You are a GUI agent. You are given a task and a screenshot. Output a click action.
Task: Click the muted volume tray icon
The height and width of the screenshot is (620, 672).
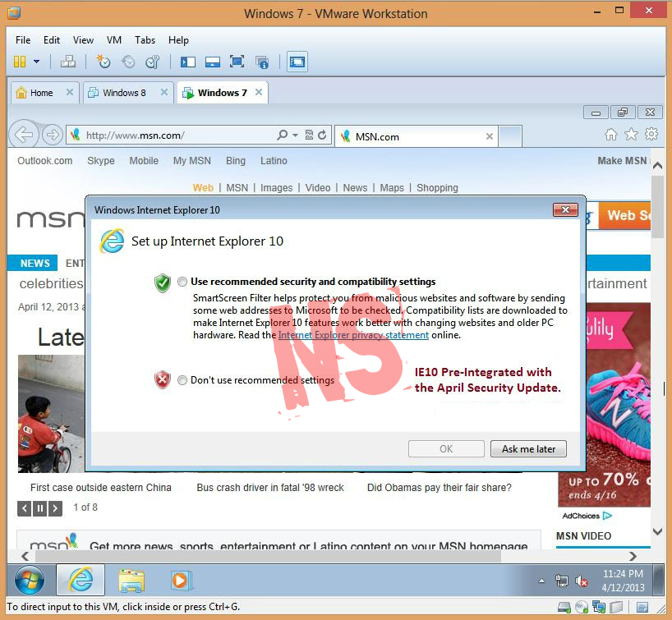(x=581, y=581)
